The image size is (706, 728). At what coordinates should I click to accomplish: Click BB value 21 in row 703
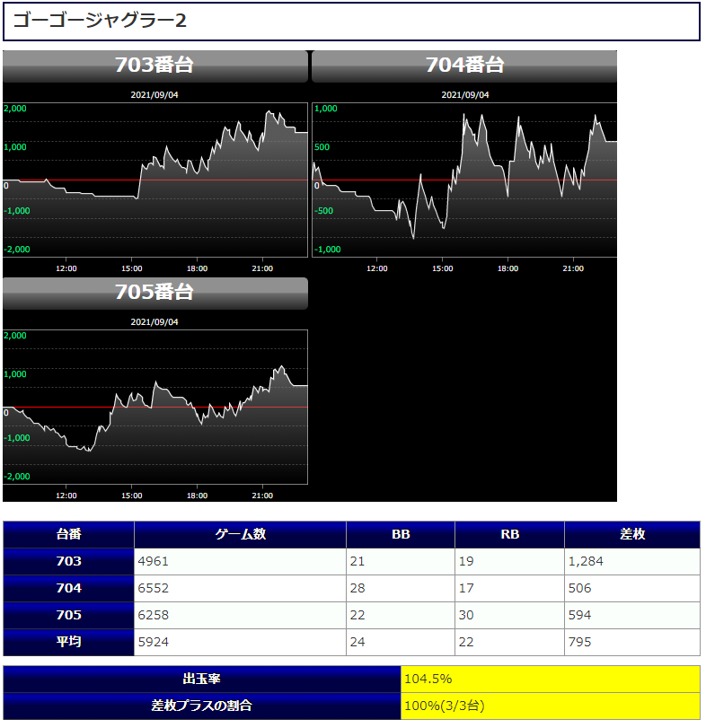click(401, 561)
